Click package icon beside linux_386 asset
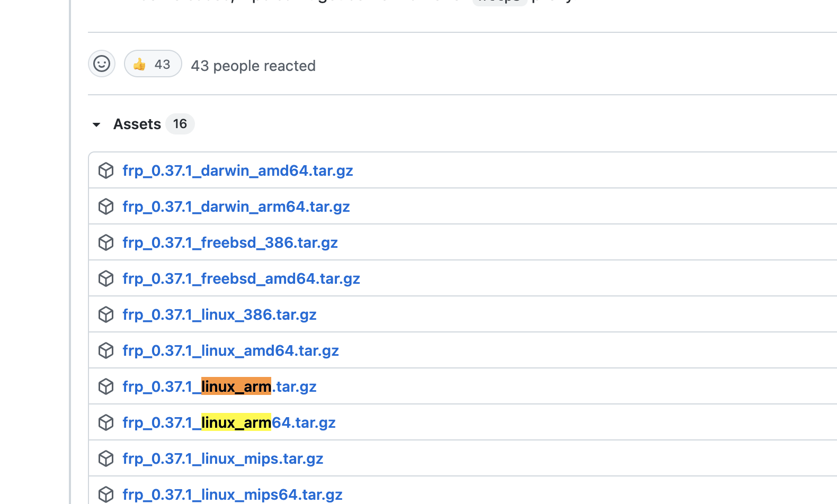This screenshot has height=504, width=837. pyautogui.click(x=106, y=314)
